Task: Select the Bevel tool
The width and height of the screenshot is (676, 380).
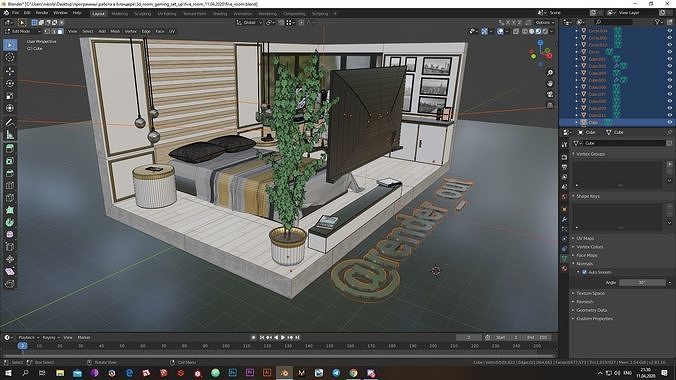Action: click(9, 173)
